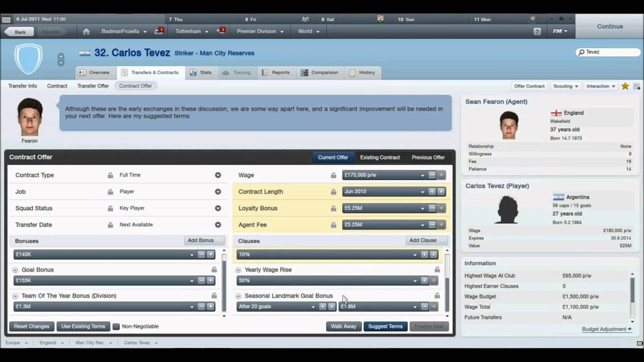Decrease the Wage with the minus button

coord(432,175)
